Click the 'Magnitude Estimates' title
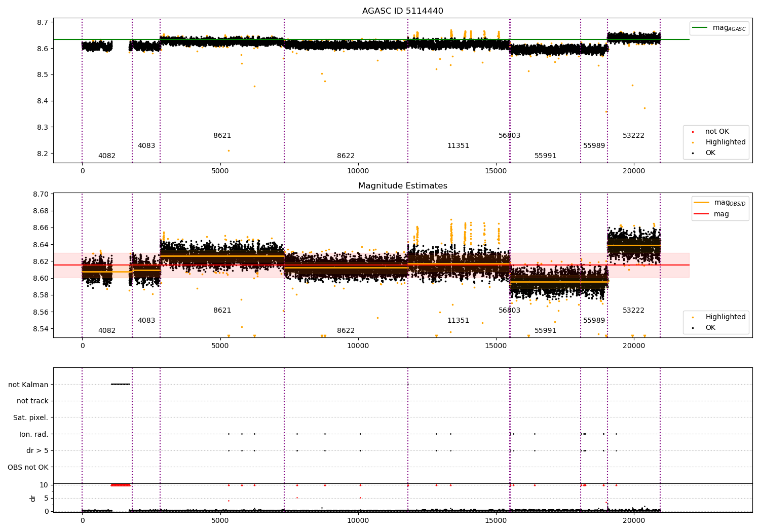This screenshot has height=532, width=760. [403, 186]
